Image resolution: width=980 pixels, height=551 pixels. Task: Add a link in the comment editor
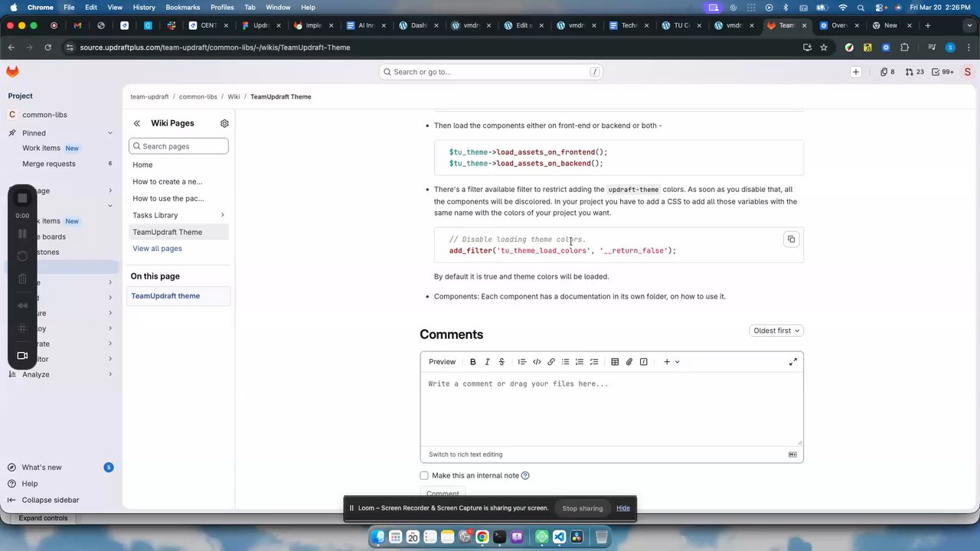[x=551, y=362]
